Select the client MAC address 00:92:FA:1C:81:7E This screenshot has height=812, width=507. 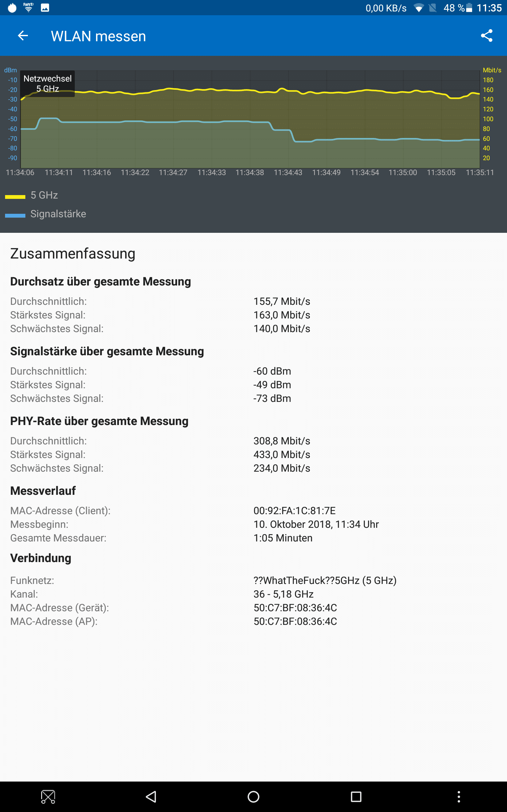coord(294,511)
